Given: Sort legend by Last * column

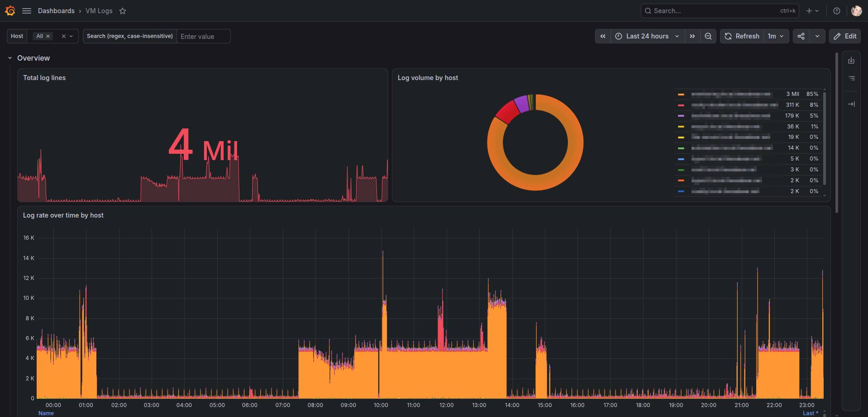Looking at the screenshot, I should point(811,413).
